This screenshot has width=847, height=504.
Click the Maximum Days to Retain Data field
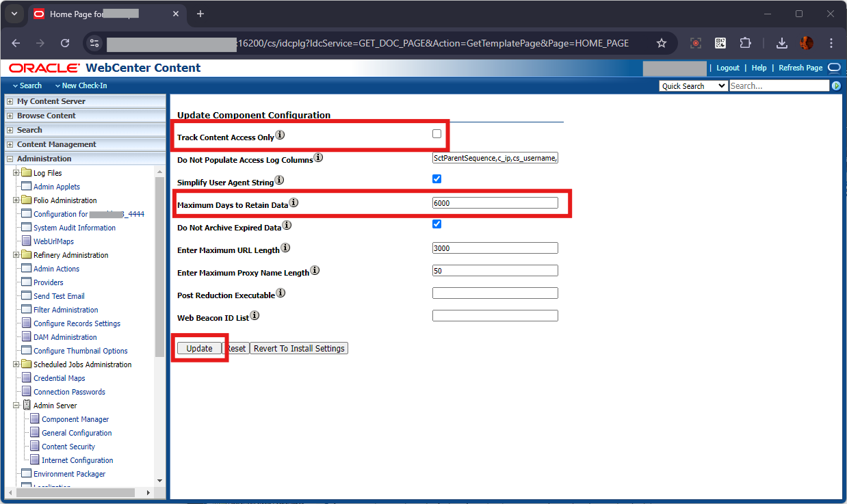pyautogui.click(x=495, y=203)
